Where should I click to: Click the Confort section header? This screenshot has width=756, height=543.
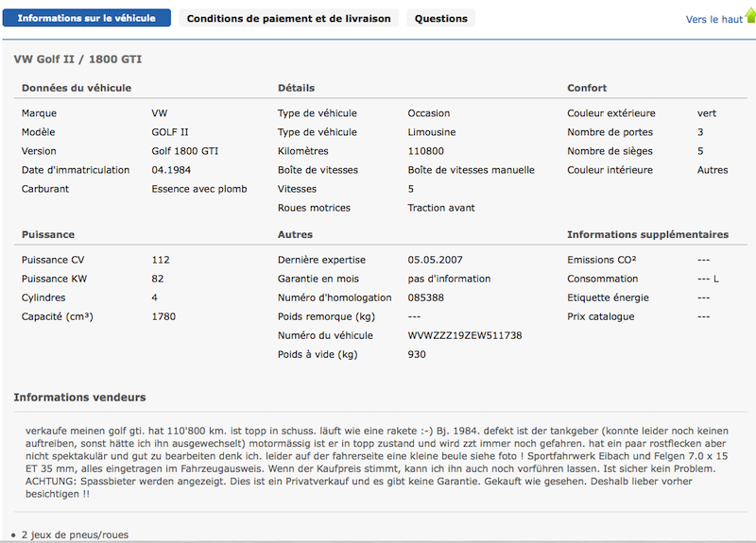587,88
